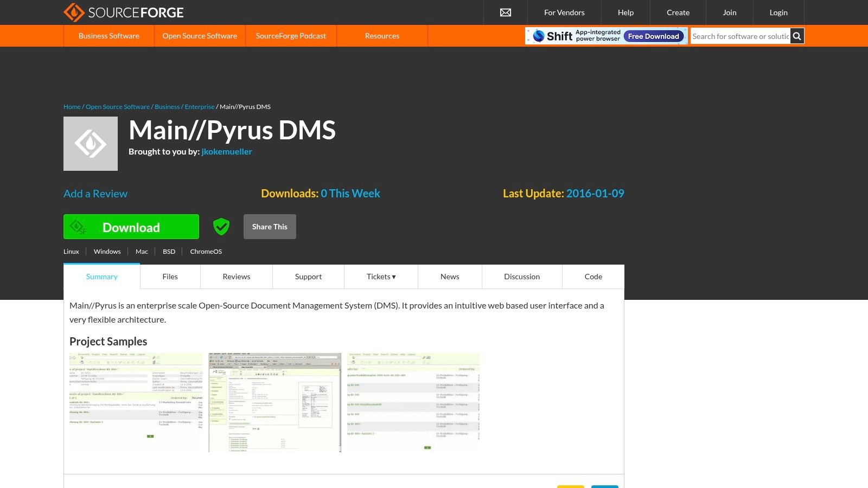Open the Business Software menu
The width and height of the screenshot is (868, 488).
pos(109,36)
